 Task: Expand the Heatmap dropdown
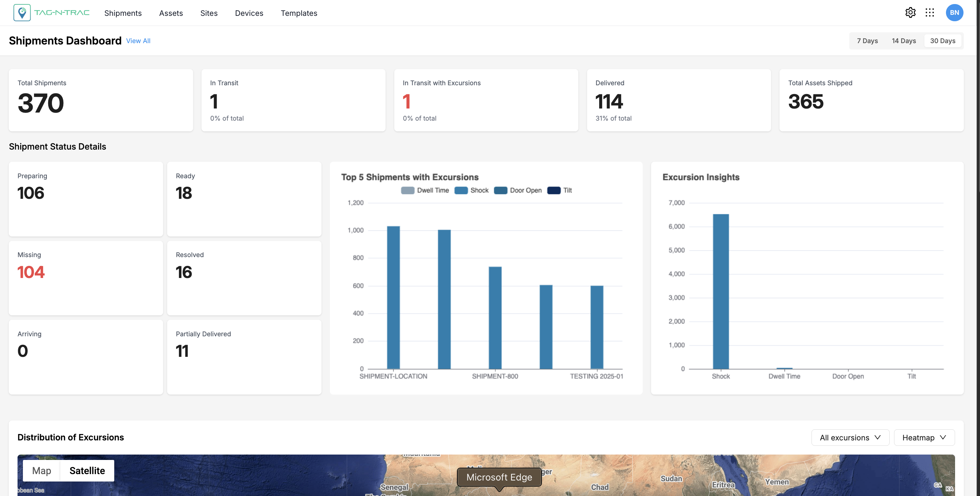924,437
